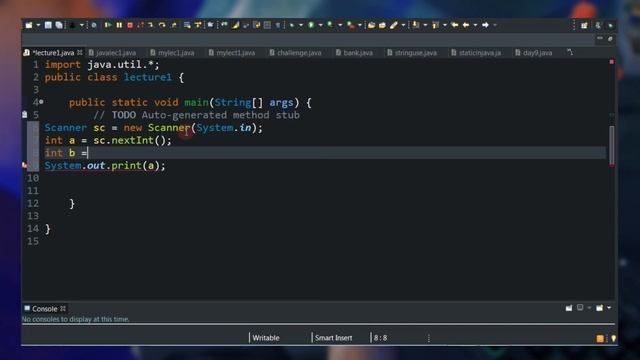Open the Next Annotation dropdown arrow
Image resolution: width=640 pixels, height=360 pixels.
pyautogui.click(x=425, y=25)
